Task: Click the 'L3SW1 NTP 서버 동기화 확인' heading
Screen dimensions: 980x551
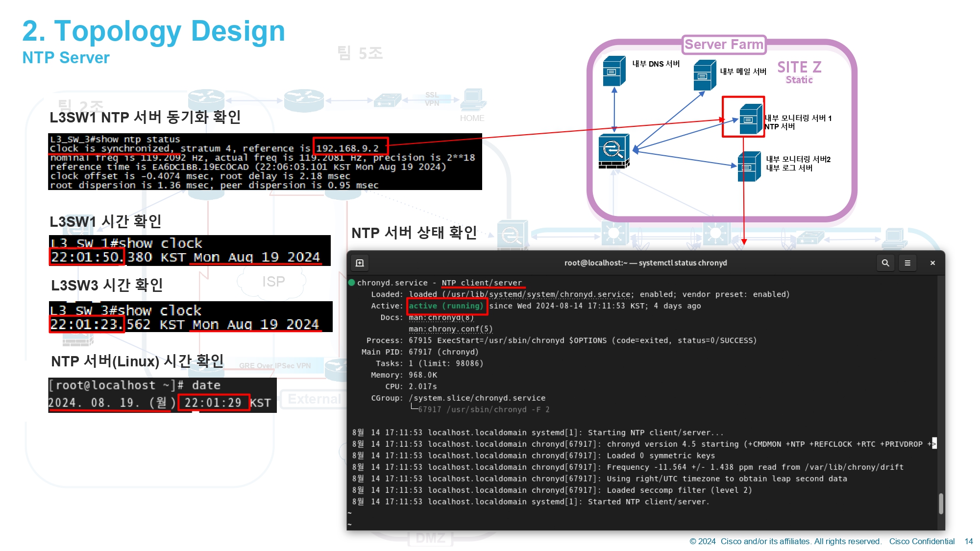Action: [145, 117]
